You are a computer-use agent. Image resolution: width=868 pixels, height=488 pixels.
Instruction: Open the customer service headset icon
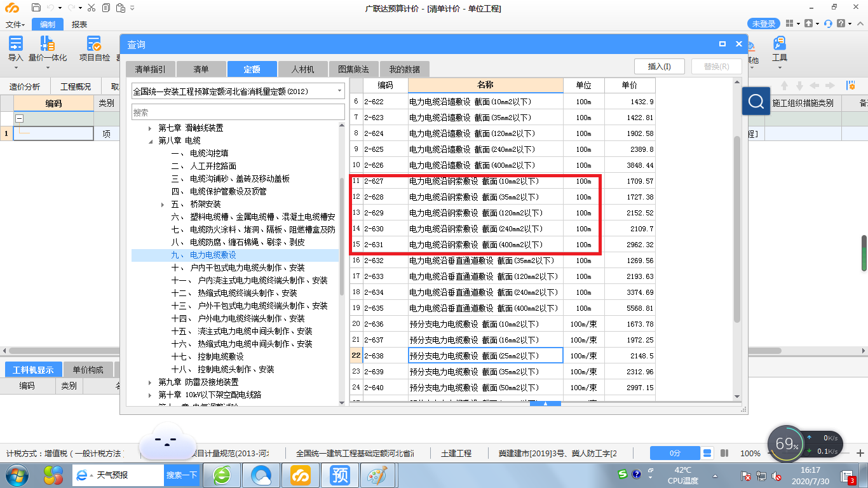click(828, 24)
